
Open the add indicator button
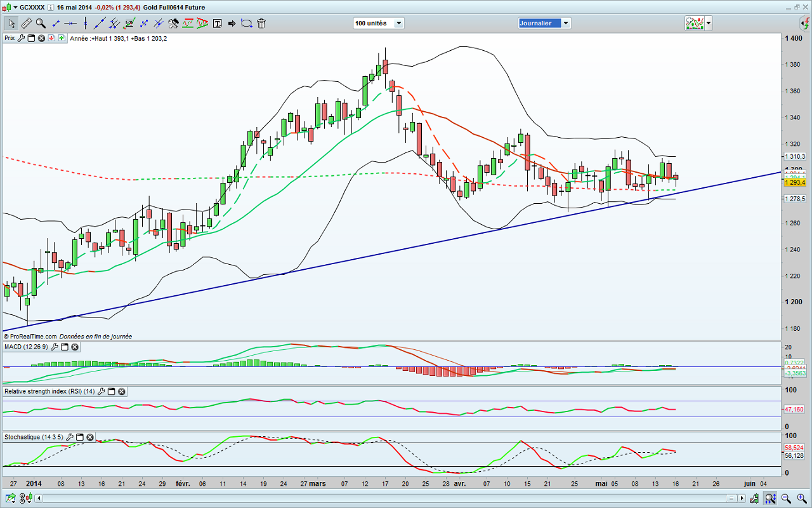click(x=695, y=23)
